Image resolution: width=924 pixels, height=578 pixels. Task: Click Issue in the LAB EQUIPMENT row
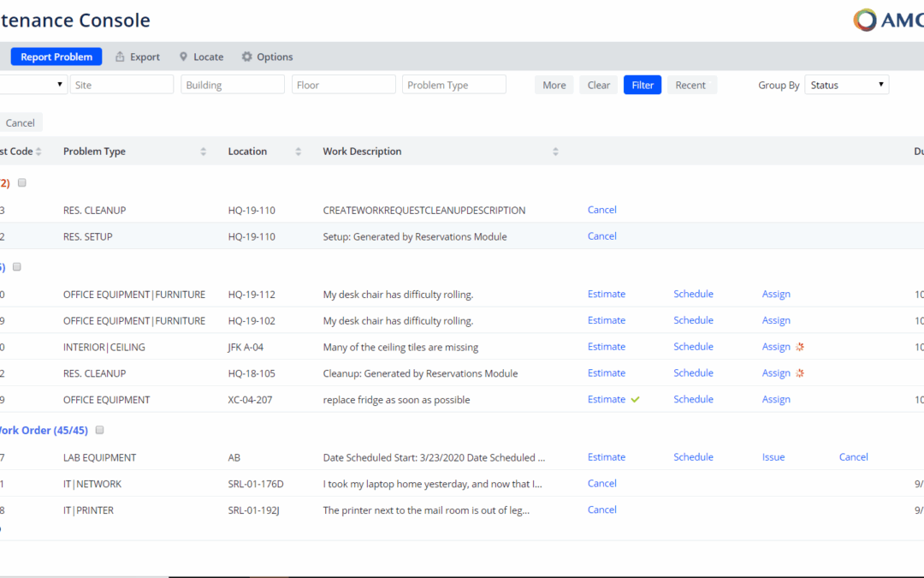tap(773, 457)
